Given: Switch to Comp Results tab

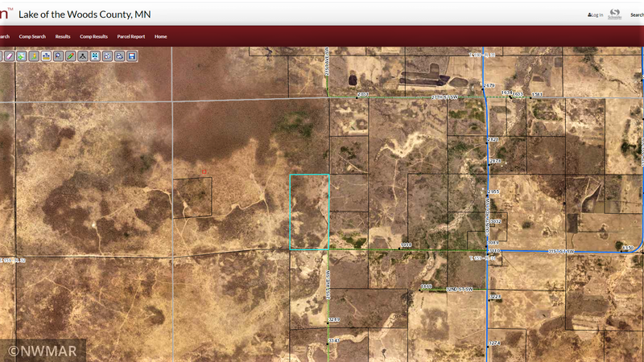Looking at the screenshot, I should [93, 36].
